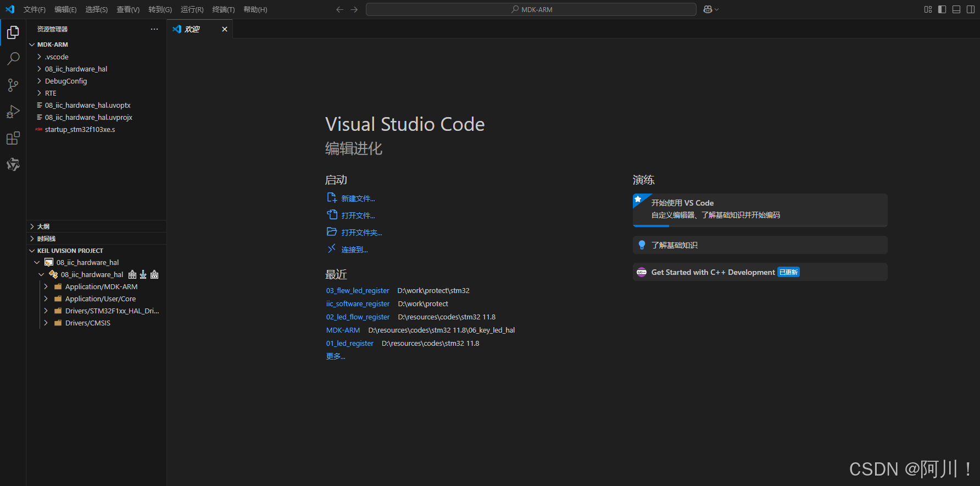Image resolution: width=980 pixels, height=486 pixels.
Task: Open the 帮助(H) menu
Action: [255, 9]
